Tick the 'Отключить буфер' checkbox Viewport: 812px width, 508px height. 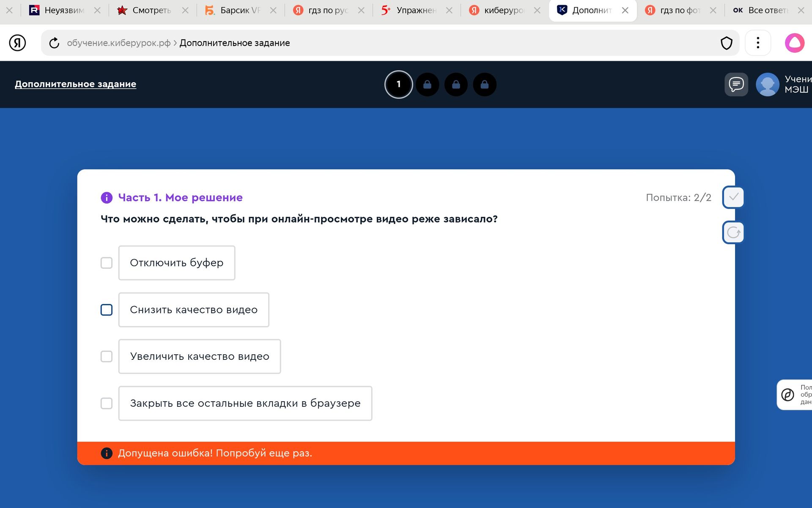(x=107, y=263)
